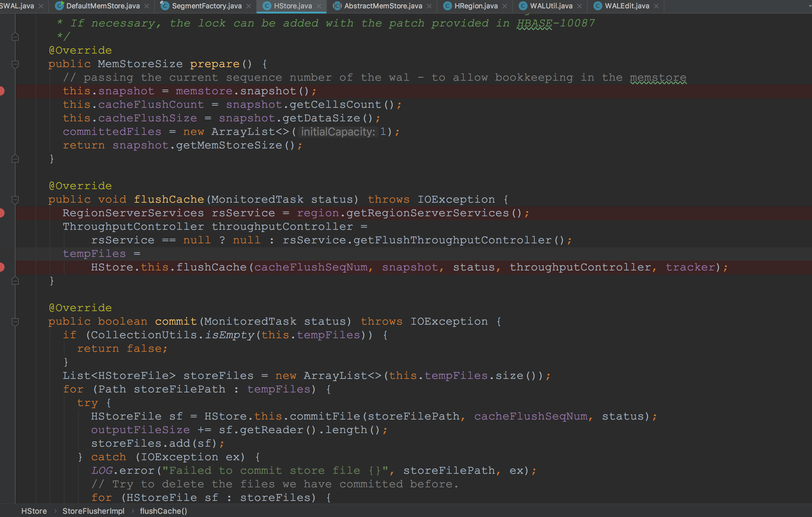
Task: Close the WALEdit.java tab
Action: (x=656, y=6)
